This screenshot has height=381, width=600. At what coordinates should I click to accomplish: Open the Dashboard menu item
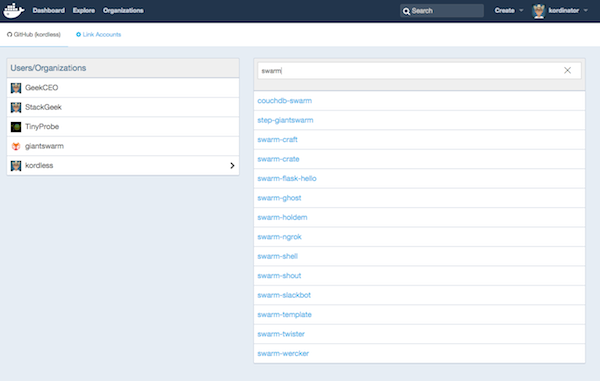click(x=49, y=10)
